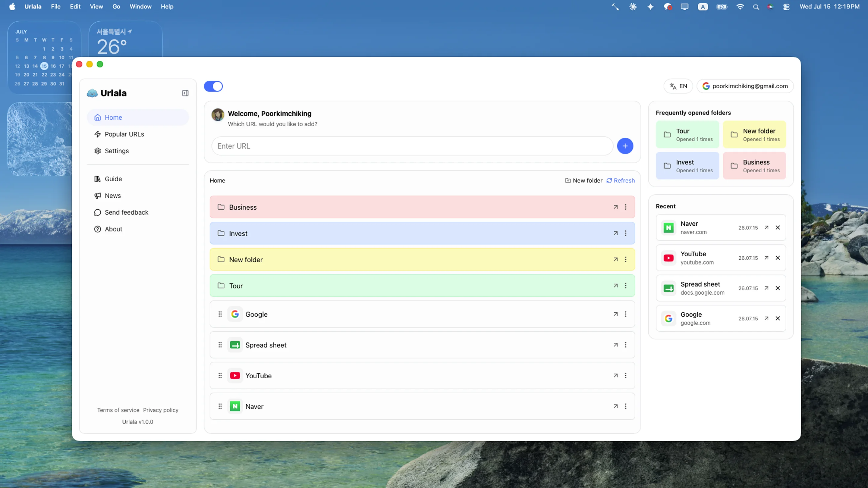Click the Naver favicon in URL list
Image resolution: width=868 pixels, height=488 pixels.
[x=235, y=406]
